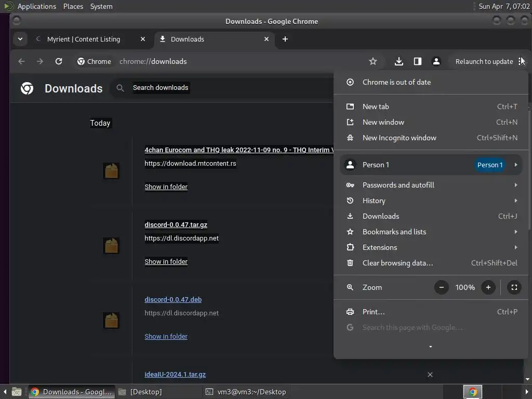Viewport: 532px width, 399px height.
Task: Open the Places menu in top panel
Action: [73, 6]
